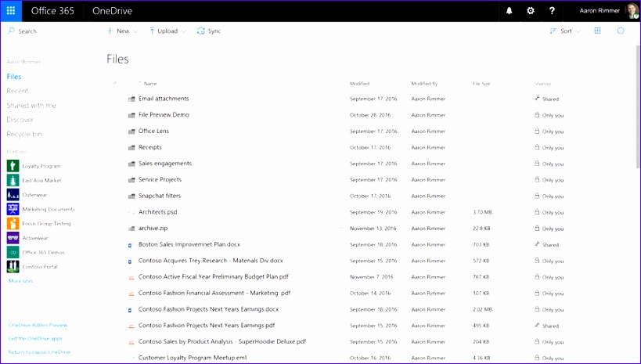Image resolution: width=641 pixels, height=364 pixels.
Task: Click the Snapchat filters folder icon
Action: tap(131, 196)
